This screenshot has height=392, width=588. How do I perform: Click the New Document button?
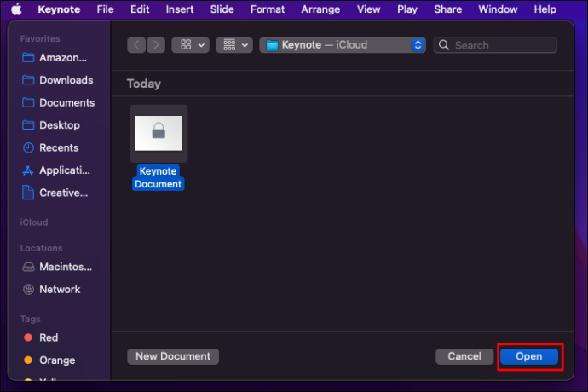click(173, 356)
